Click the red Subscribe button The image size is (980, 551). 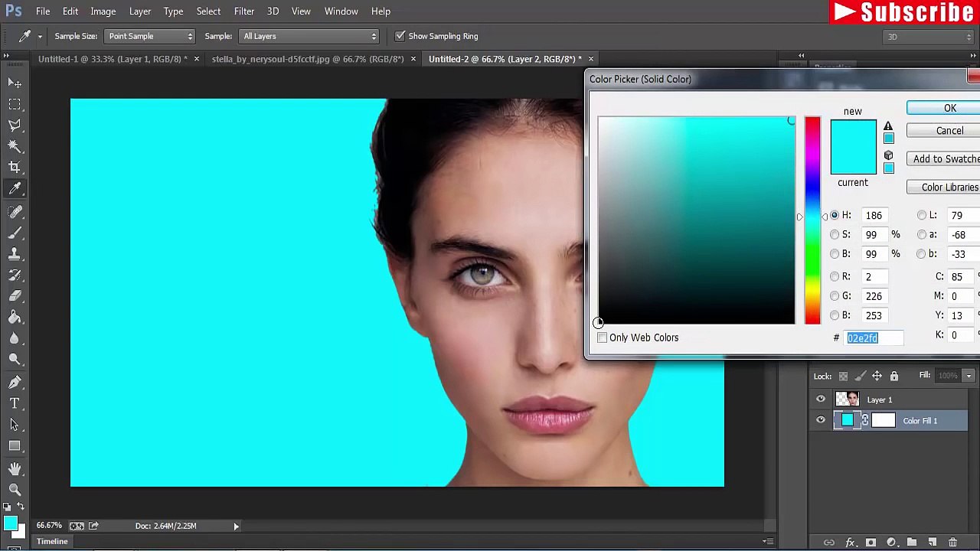pos(903,12)
